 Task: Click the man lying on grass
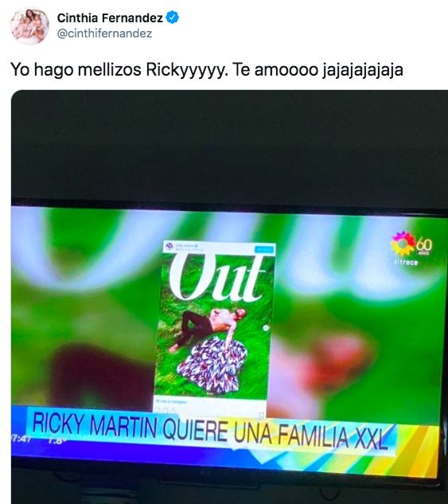click(205, 326)
